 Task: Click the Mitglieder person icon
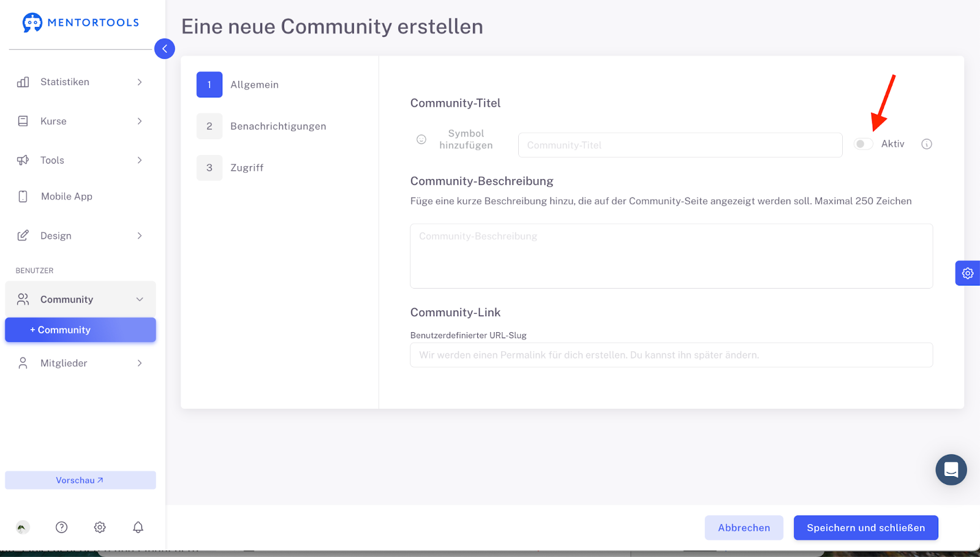[x=23, y=363]
